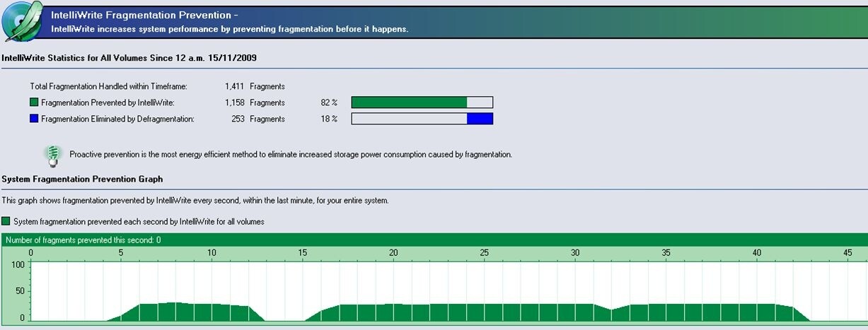Click the 40 second mark on graph axis
868x330 pixels.
tap(757, 252)
